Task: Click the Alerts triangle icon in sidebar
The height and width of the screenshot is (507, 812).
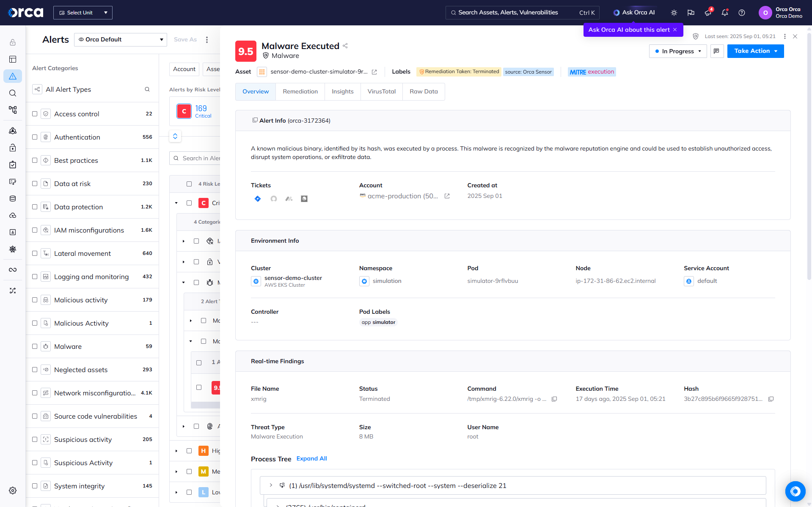Action: [13, 76]
